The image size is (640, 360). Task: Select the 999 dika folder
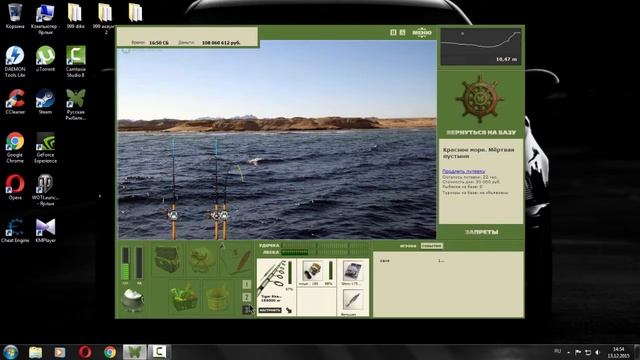tap(75, 16)
